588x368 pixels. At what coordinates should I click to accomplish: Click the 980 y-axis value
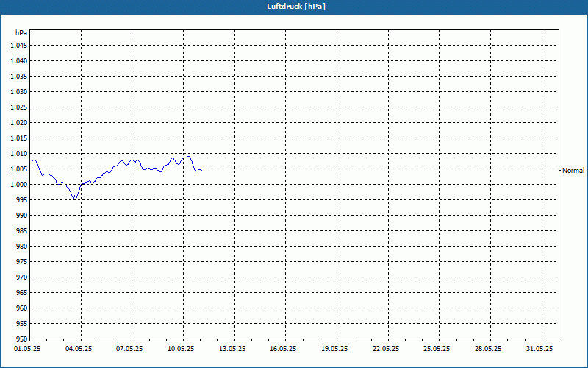(22, 247)
